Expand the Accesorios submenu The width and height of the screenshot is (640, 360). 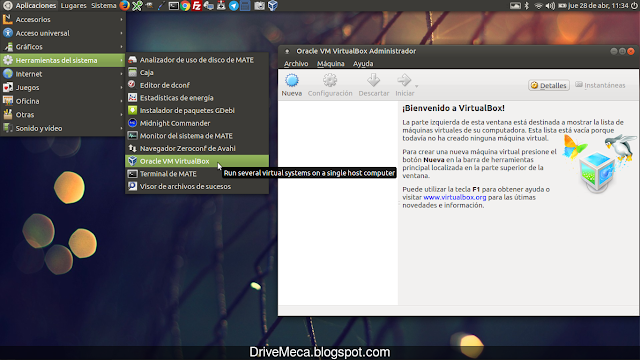[x=62, y=19]
